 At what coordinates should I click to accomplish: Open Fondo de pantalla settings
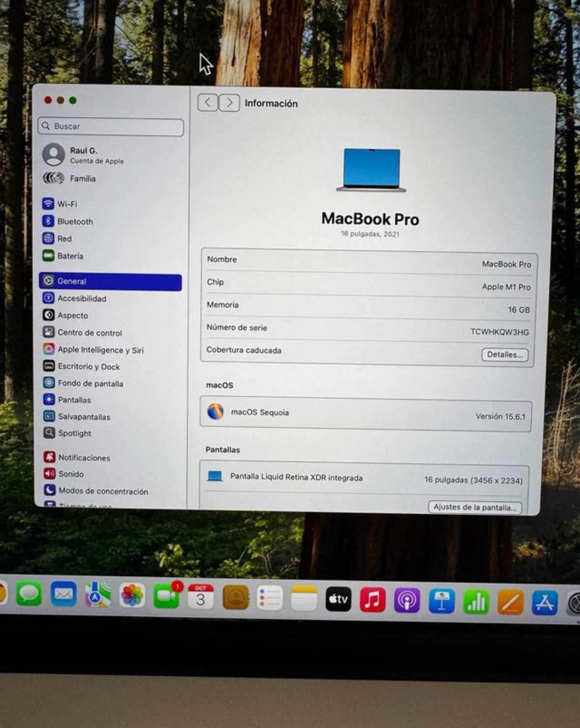click(x=90, y=383)
